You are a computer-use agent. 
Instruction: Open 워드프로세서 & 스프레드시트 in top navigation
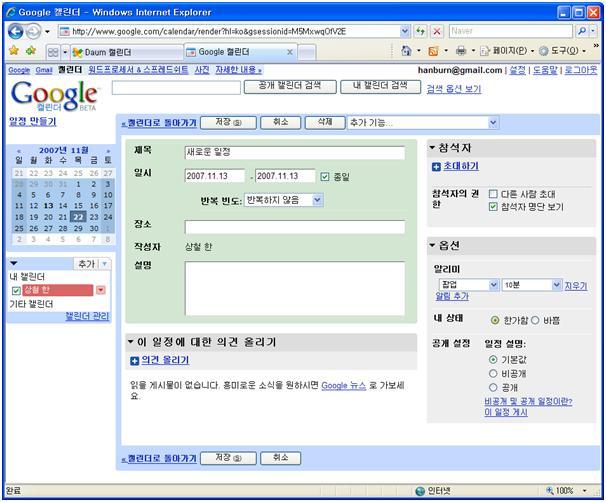138,70
